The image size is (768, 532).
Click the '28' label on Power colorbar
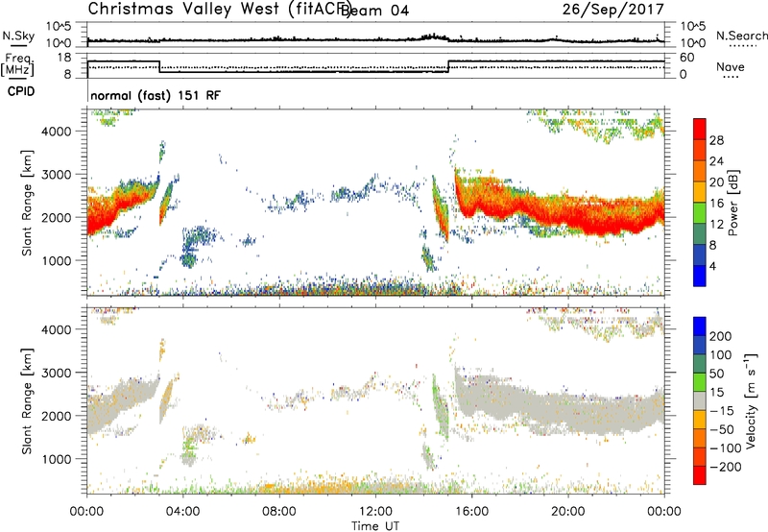716,140
